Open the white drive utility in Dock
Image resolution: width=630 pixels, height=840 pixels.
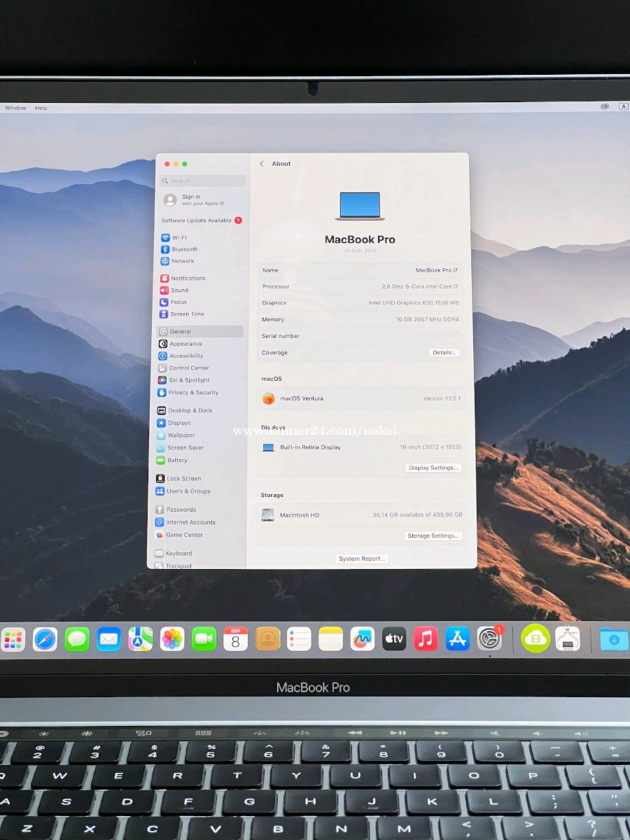[568, 638]
